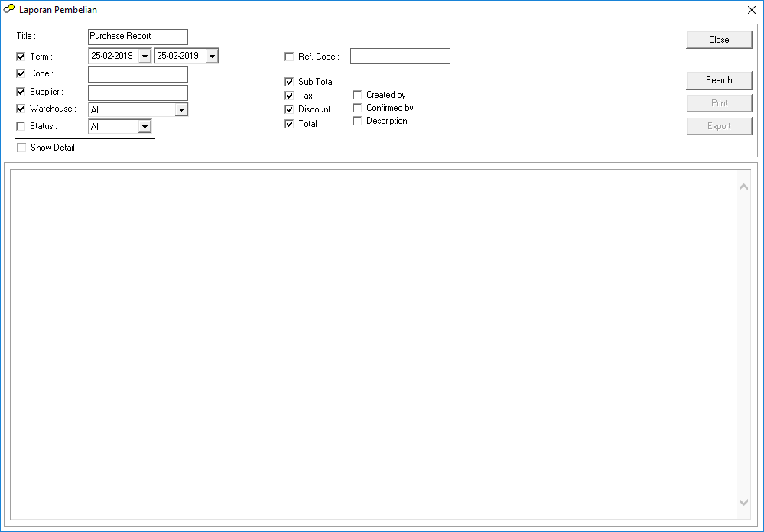The image size is (764, 532).
Task: Uncheck the Sub Total column checkbox
Action: [289, 82]
